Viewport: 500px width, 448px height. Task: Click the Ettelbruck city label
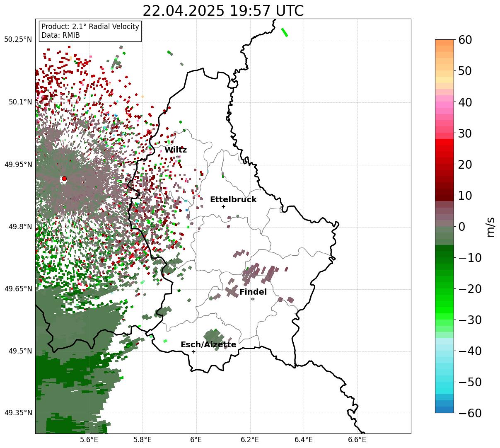(233, 200)
